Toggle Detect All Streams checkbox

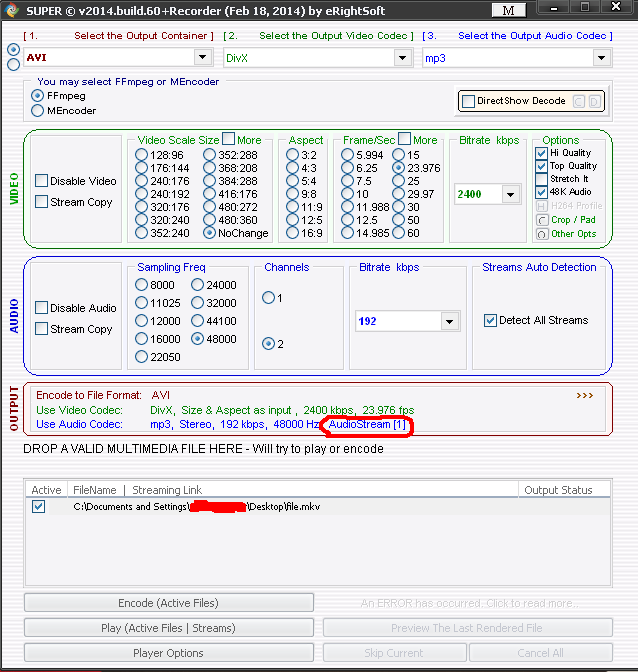coord(490,320)
